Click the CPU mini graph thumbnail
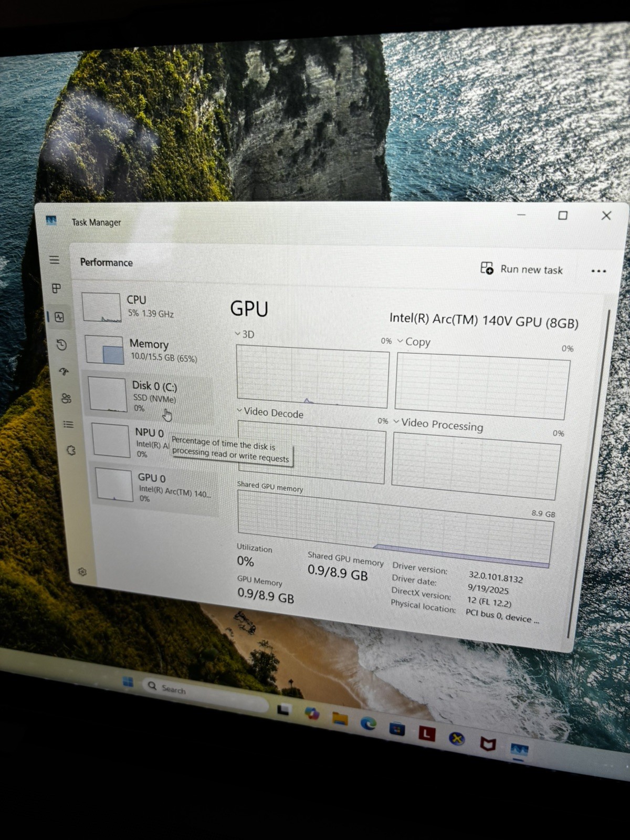Screen dimensions: 630x840 pyautogui.click(x=101, y=308)
